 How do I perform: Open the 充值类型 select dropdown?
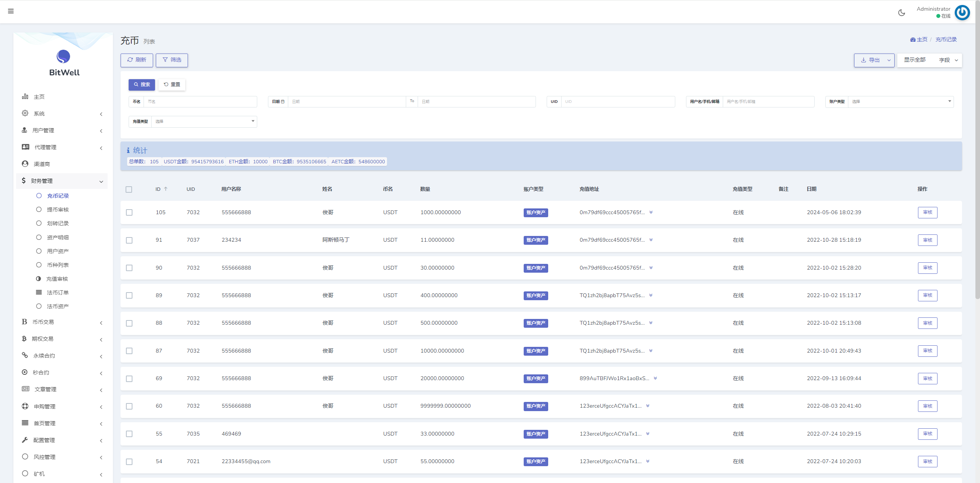pyautogui.click(x=204, y=122)
